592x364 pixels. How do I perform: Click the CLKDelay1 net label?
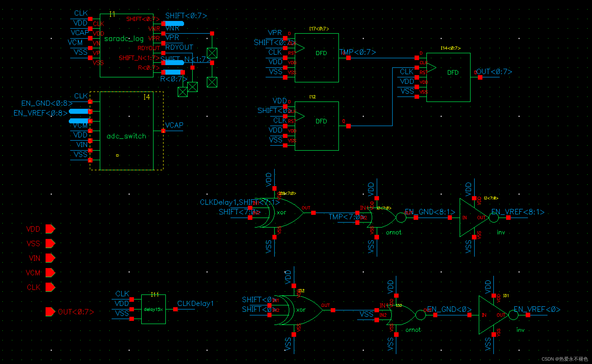[x=195, y=304]
